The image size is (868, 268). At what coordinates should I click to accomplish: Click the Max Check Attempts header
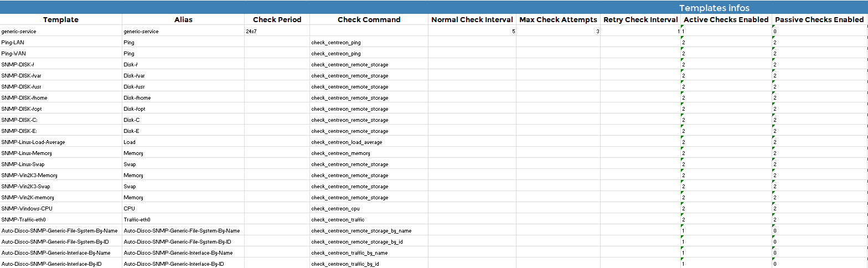tap(558, 19)
